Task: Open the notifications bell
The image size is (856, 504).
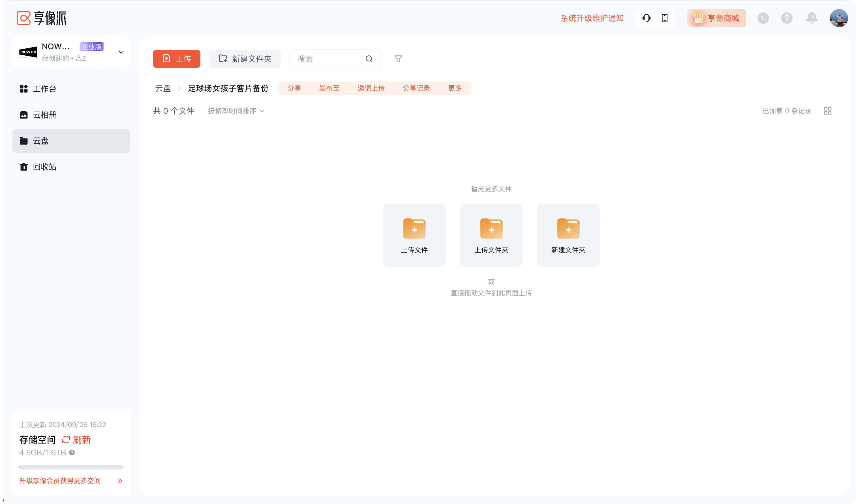Action: coord(812,18)
